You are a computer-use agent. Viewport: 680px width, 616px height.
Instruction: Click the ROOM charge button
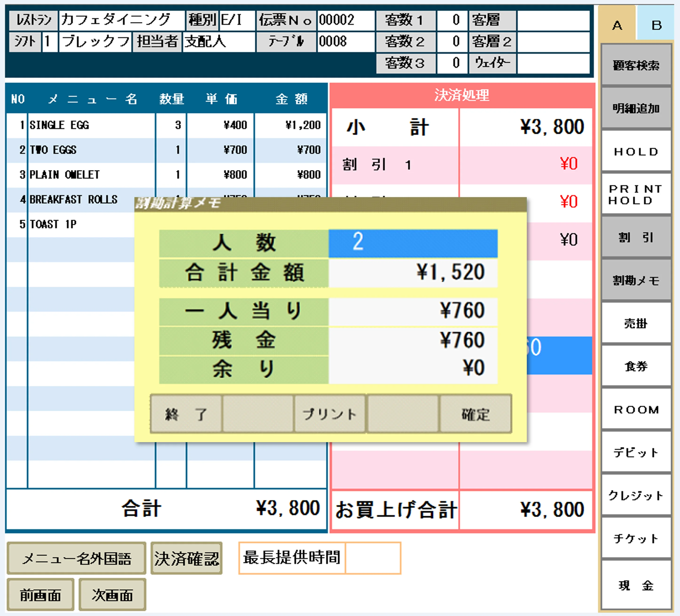tap(636, 409)
